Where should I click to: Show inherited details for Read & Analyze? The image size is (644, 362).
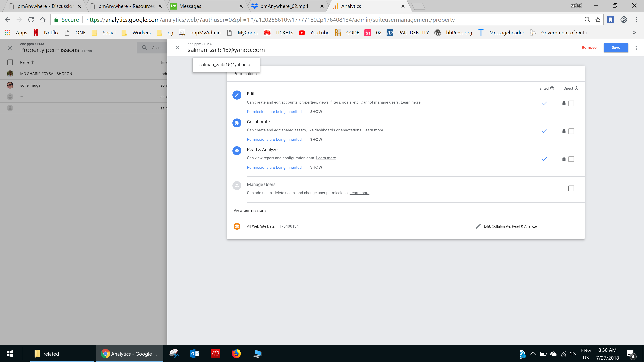pos(316,167)
